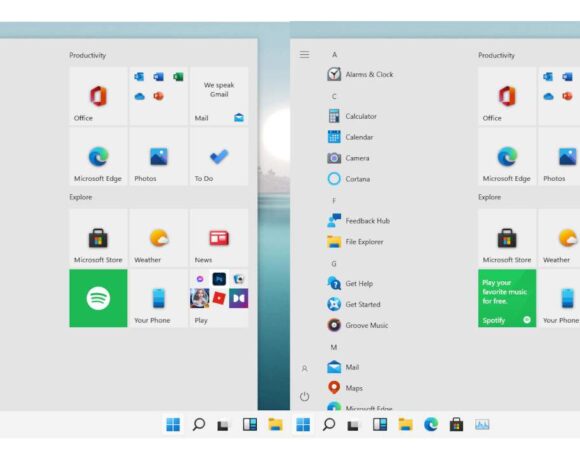The image size is (580, 460).
Task: Click the Power icon in right Start menu
Action: pos(304,397)
